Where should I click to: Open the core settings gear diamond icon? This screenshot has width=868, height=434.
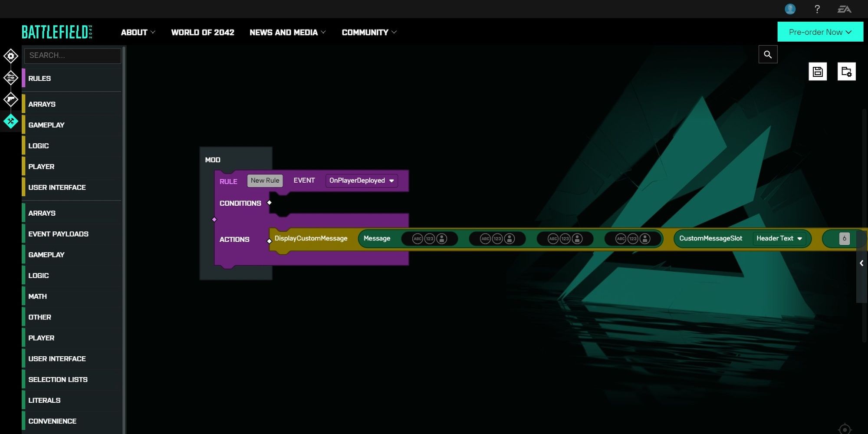coord(10,56)
